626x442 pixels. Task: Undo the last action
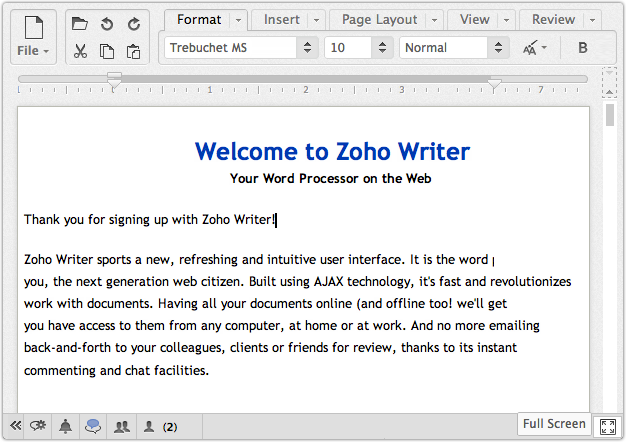[x=106, y=24]
